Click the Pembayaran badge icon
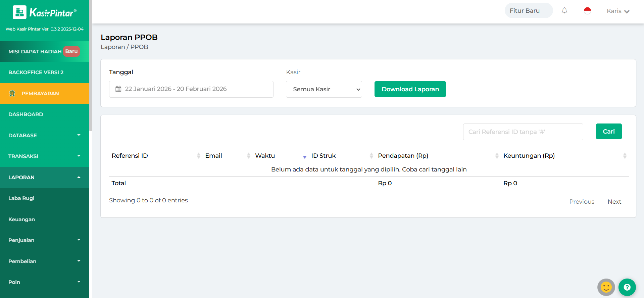Screen dimensions: 644x298 point(12,94)
